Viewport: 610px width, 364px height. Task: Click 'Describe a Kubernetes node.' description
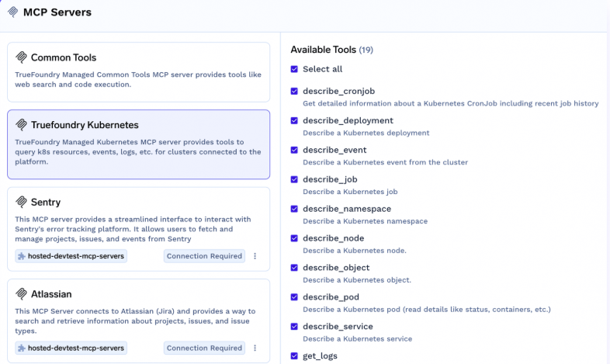pyautogui.click(x=355, y=251)
